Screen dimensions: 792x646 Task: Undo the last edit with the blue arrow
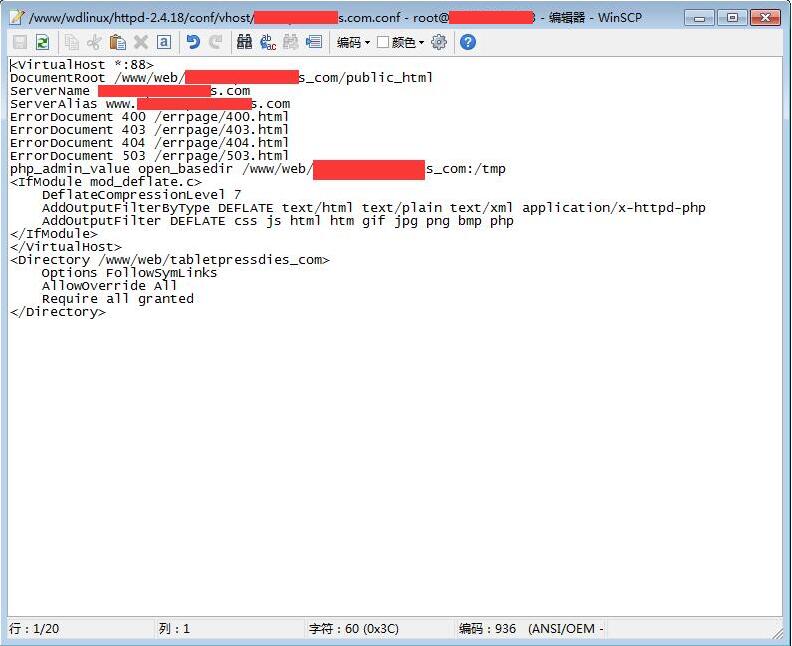click(x=193, y=42)
